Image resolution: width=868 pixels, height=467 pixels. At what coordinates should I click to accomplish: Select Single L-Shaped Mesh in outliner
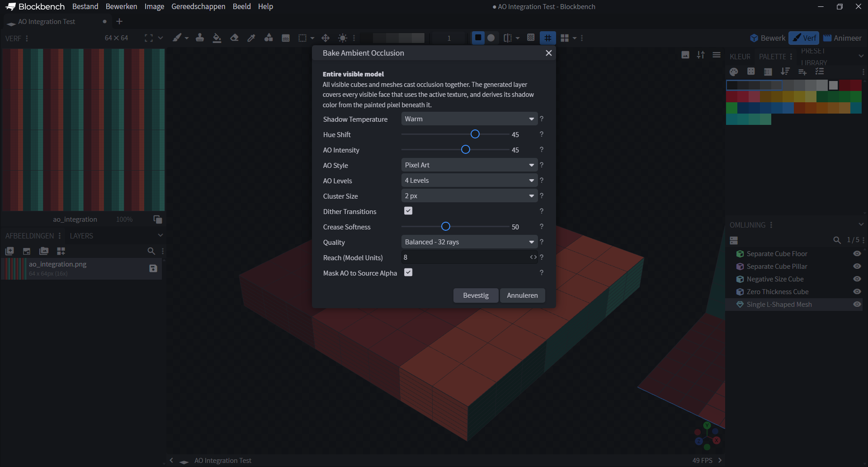pyautogui.click(x=794, y=305)
